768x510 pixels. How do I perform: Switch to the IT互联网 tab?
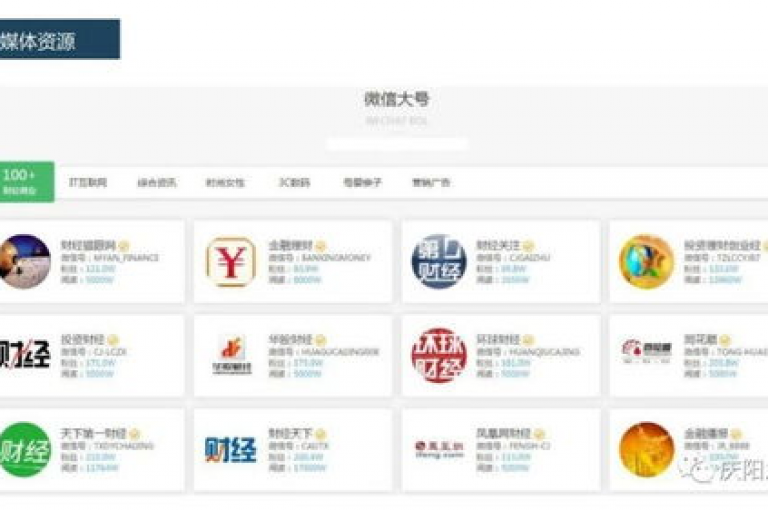[x=88, y=183]
